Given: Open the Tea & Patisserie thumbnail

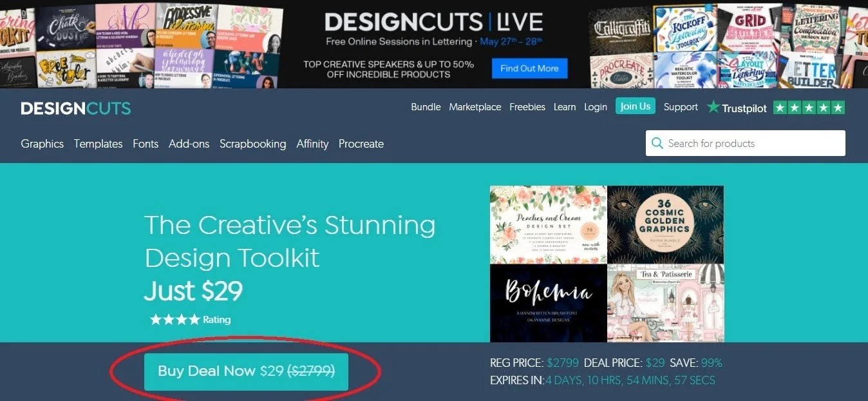Looking at the screenshot, I should 666,303.
